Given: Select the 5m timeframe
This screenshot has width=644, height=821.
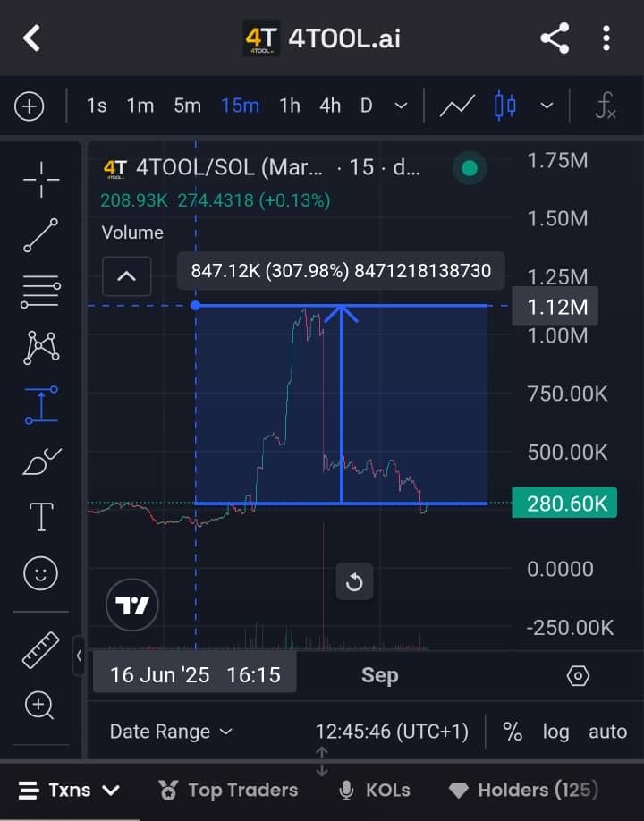Looking at the screenshot, I should click(188, 106).
